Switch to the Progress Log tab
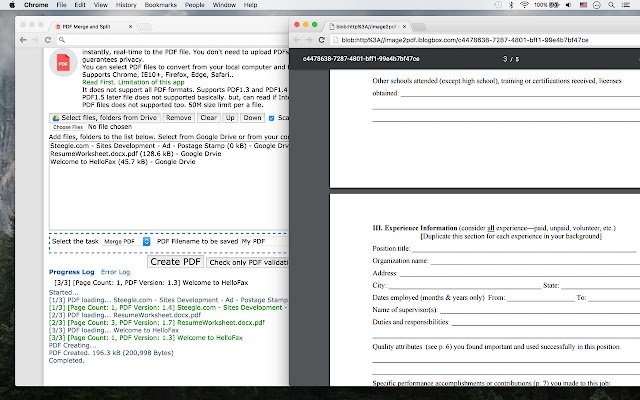 pyautogui.click(x=71, y=272)
